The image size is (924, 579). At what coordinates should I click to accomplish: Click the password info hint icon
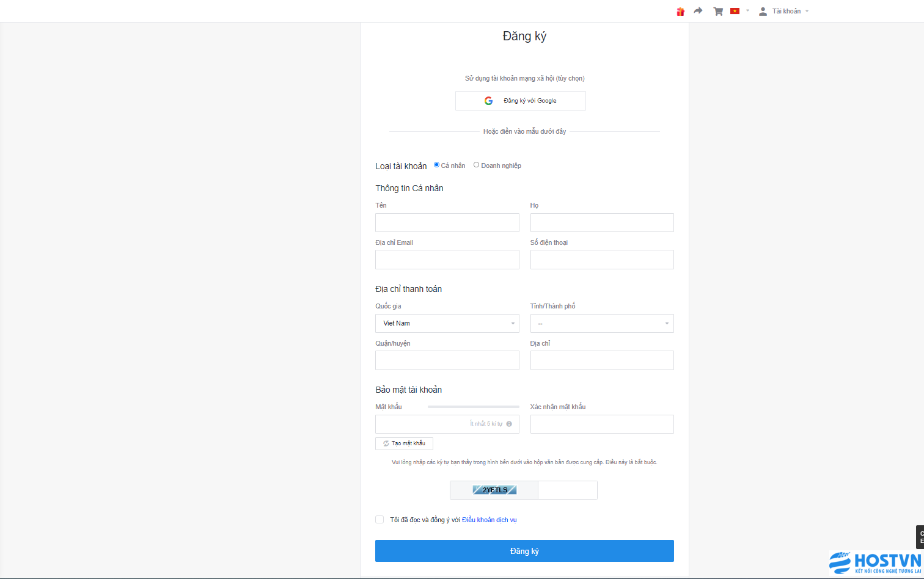coord(509,424)
